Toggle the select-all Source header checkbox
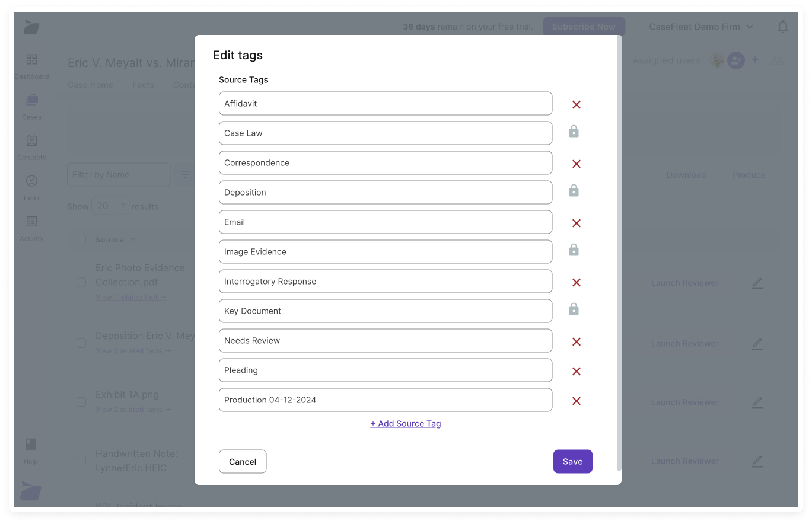Viewport: 812px width, 524px height. coord(81,239)
